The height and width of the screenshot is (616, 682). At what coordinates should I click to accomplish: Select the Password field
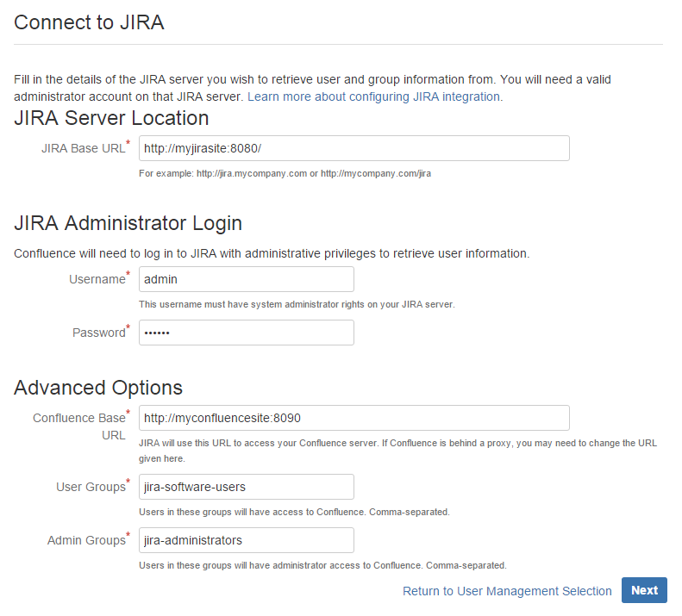(x=246, y=333)
